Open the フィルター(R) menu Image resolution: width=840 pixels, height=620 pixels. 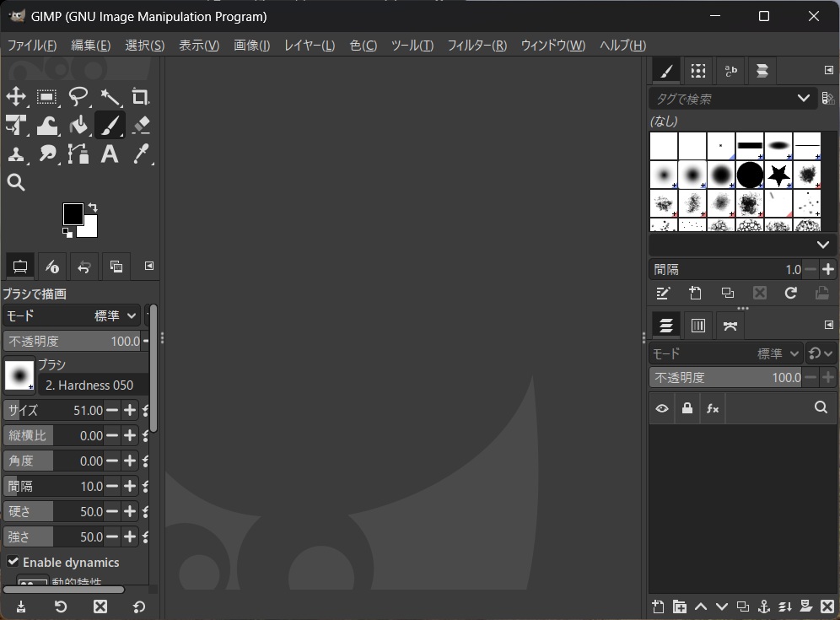tap(477, 46)
